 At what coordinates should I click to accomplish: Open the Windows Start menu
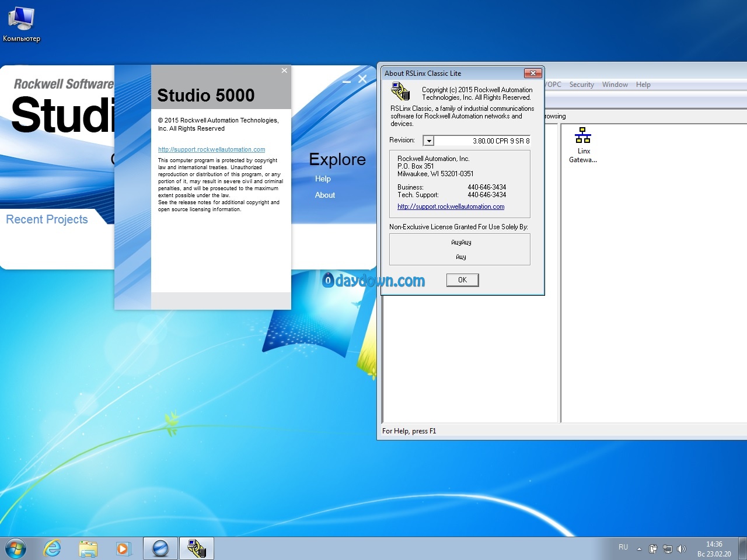point(16,549)
